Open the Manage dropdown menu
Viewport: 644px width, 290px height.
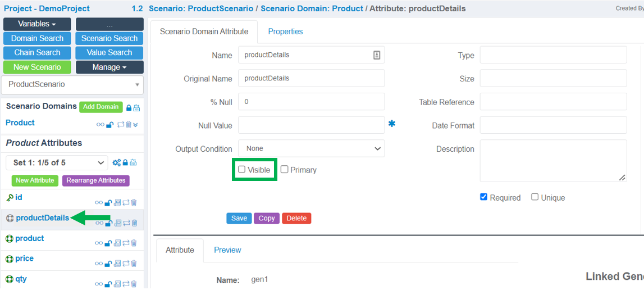click(109, 67)
